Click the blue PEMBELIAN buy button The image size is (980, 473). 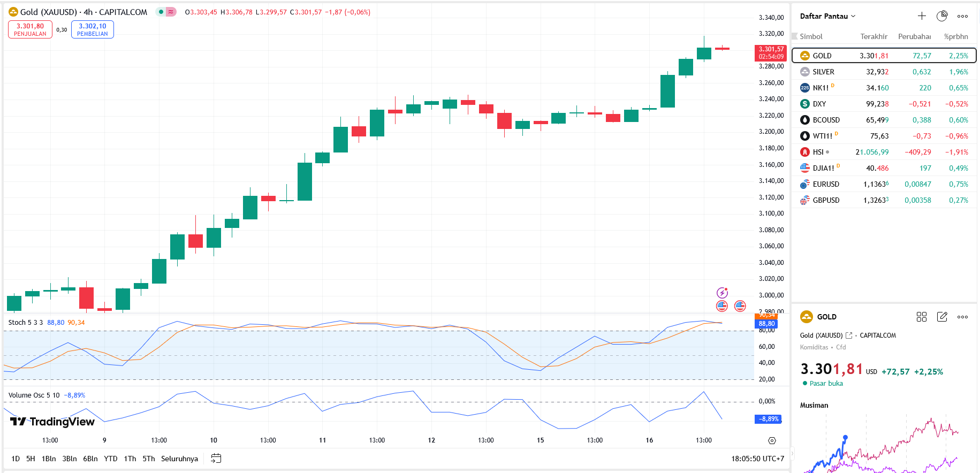[x=92, y=29]
